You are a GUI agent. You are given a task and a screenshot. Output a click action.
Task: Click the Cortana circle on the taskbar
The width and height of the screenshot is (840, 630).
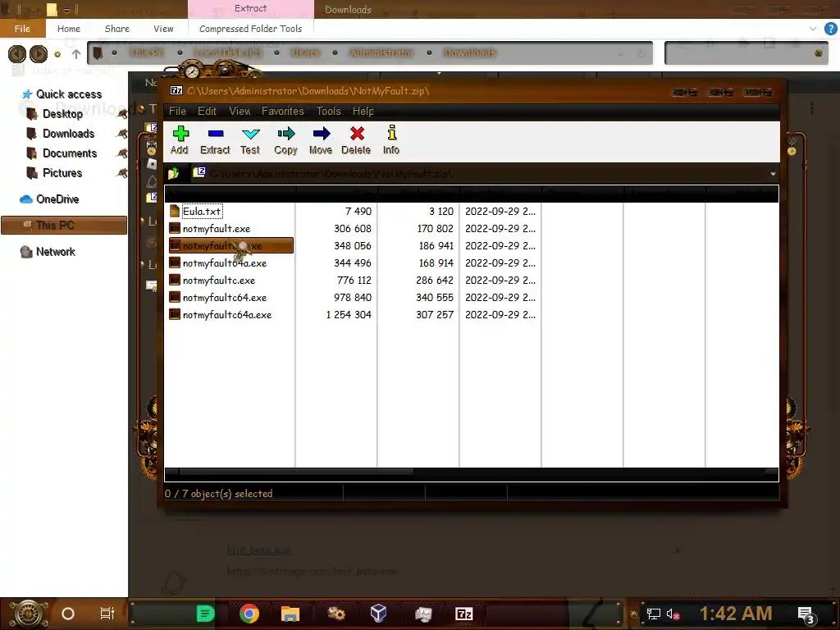pyautogui.click(x=68, y=614)
